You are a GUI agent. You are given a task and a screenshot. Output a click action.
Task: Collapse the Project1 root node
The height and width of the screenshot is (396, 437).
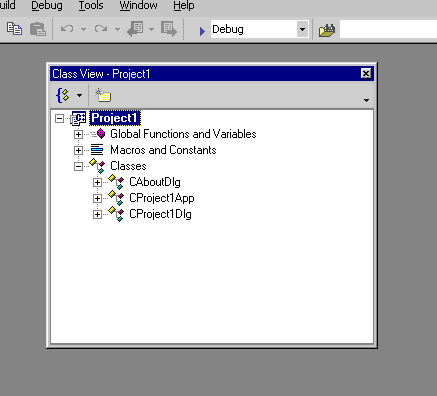point(59,118)
